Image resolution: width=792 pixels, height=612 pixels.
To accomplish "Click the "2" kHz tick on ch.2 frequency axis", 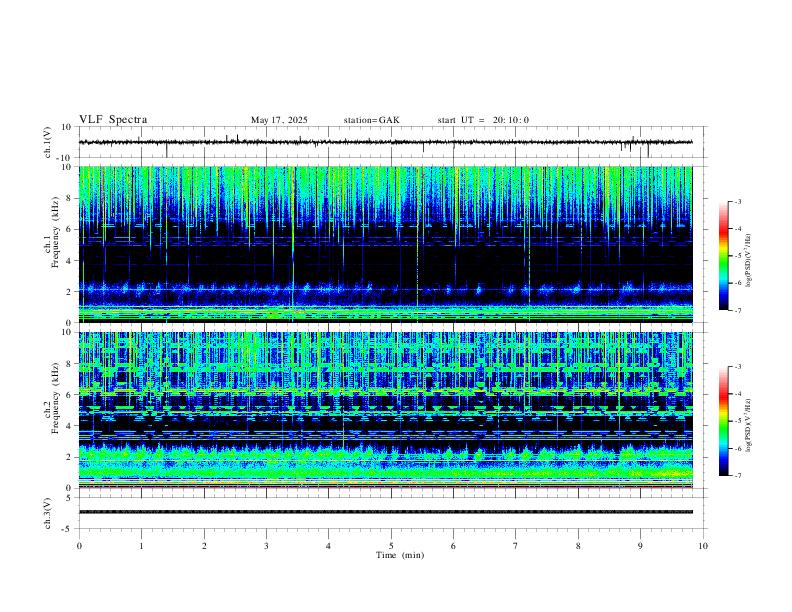I will click(69, 457).
